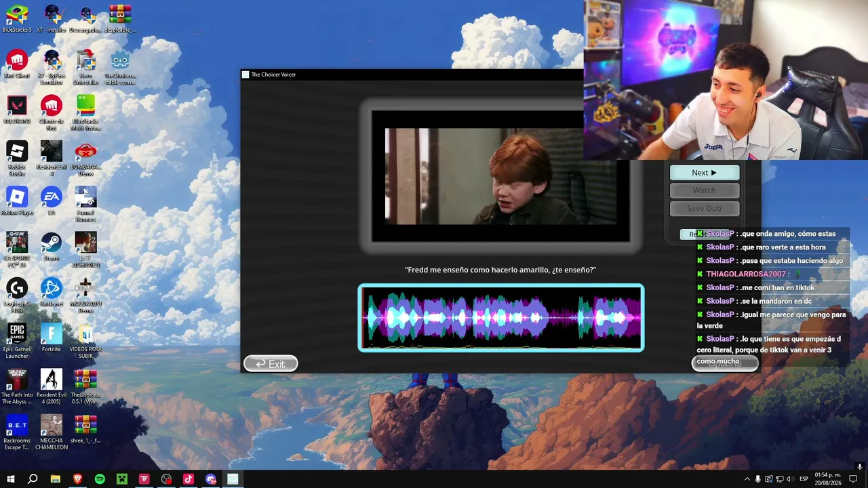Click the Watch button
This screenshot has width=868, height=488.
(704, 190)
